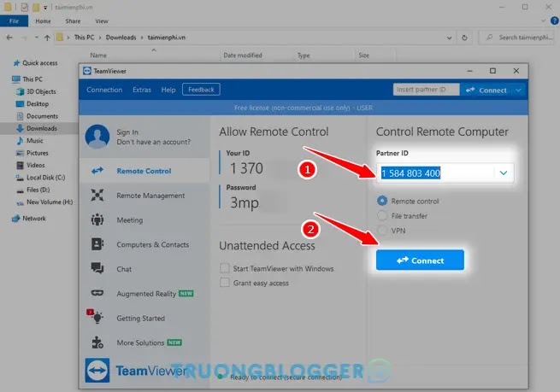Click the Explorer up-directory arrow
The height and width of the screenshot is (392, 560).
(47, 38)
